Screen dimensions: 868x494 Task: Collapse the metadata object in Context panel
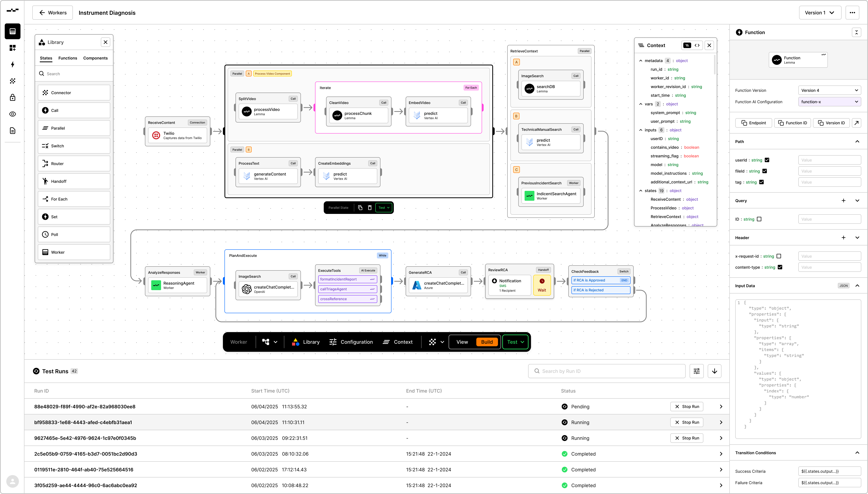tap(640, 60)
